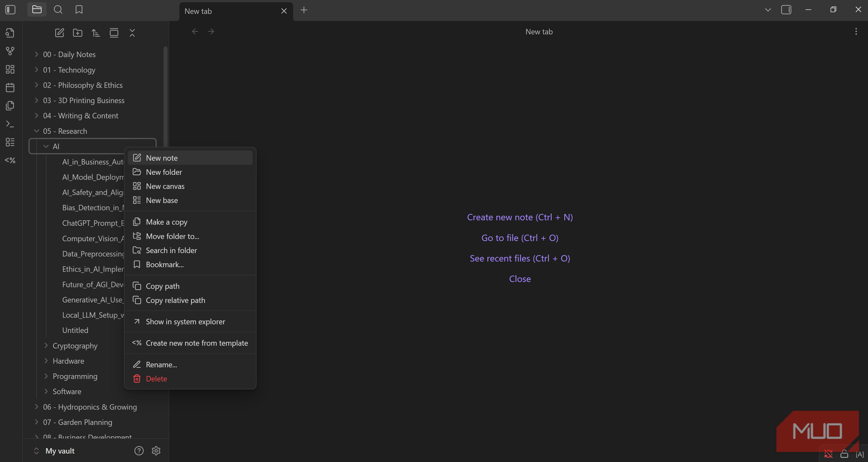Open more options menu in tab header
Image resolution: width=868 pixels, height=462 pixels.
point(856,32)
